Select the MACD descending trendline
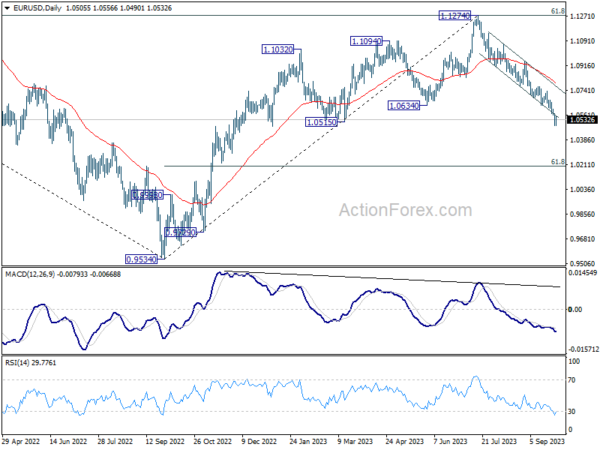Screen dimensions: 600x450 pos(392,279)
